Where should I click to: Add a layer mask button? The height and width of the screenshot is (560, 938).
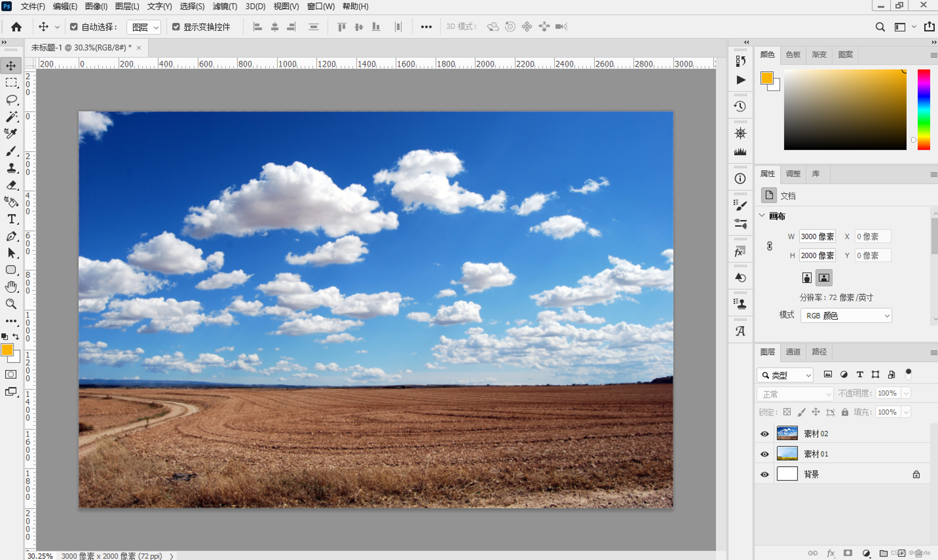[x=848, y=553]
